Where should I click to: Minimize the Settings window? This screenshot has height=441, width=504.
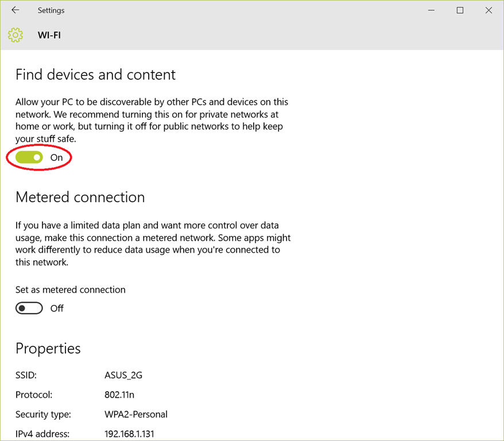[x=431, y=10]
